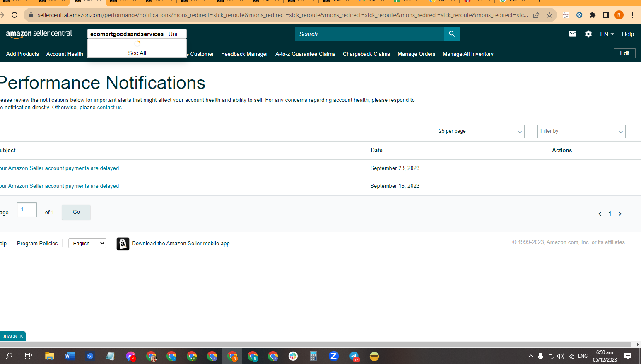The height and width of the screenshot is (364, 641).
Task: Reload the Seller Central page
Action: click(14, 15)
